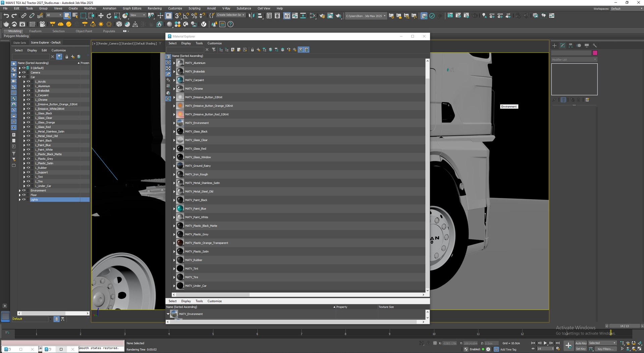Image resolution: width=644 pixels, height=353 pixels.
Task: Expand the MATV_Carpaint material row
Action: [x=174, y=80]
